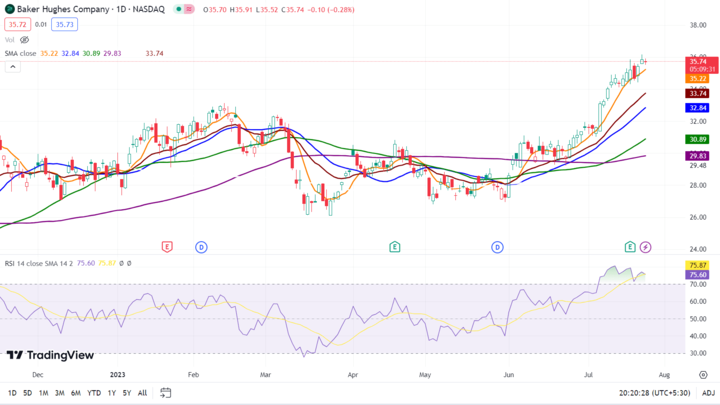
Task: Click the Baker Hughes Company logo icon
Action: click(x=9, y=9)
